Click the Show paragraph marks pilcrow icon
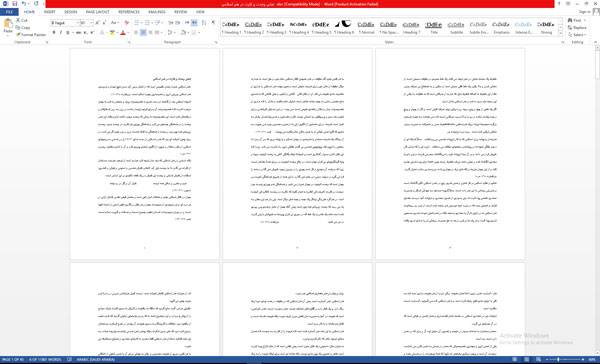This screenshot has height=364, width=600. click(x=213, y=23)
